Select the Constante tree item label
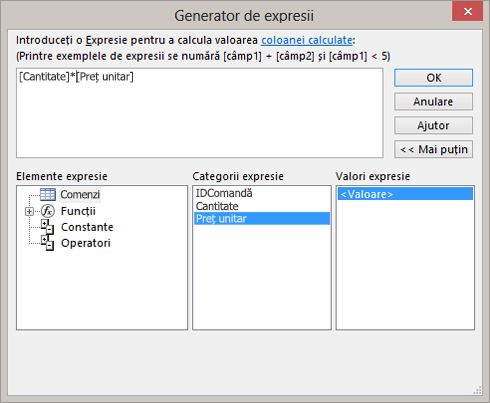490x403 pixels. [87, 227]
